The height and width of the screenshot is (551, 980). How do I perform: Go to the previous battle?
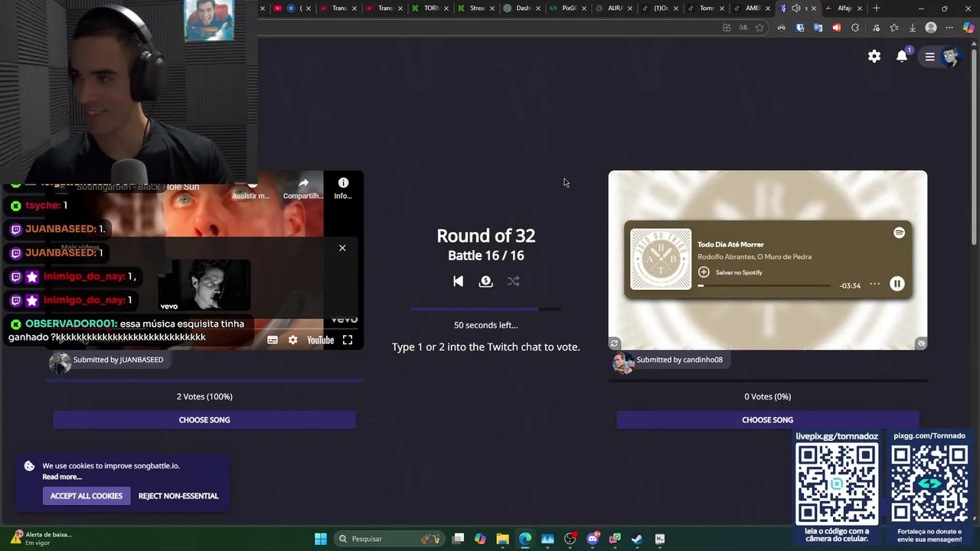click(458, 282)
